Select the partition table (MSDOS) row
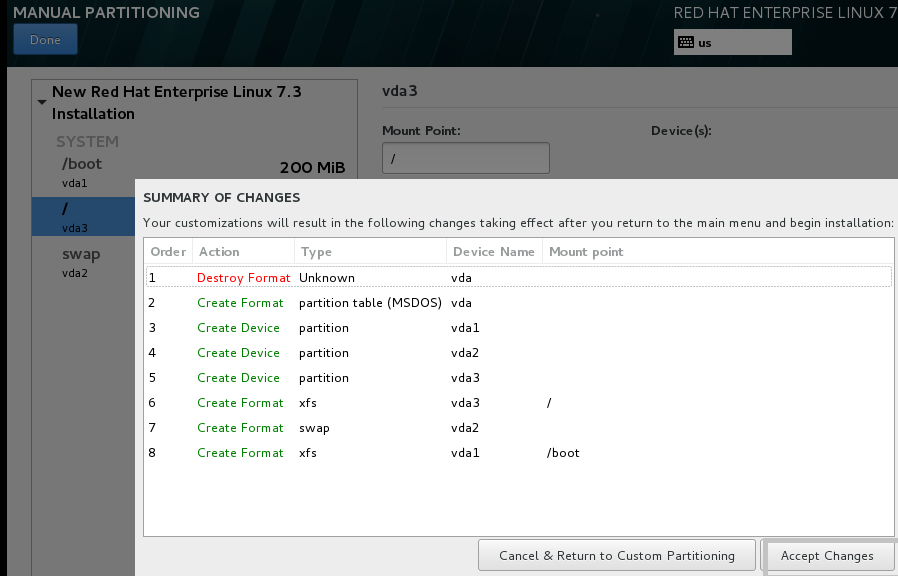 [519, 303]
